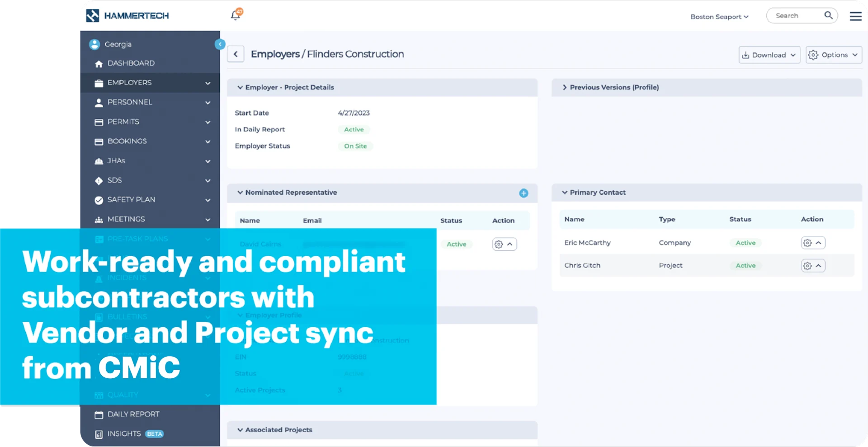Viewport: 868px width, 447px height.
Task: Collapse the Primary Contact section
Action: 565,193
